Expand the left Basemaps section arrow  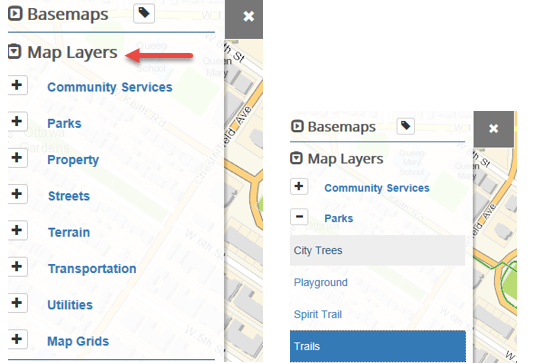(x=15, y=14)
